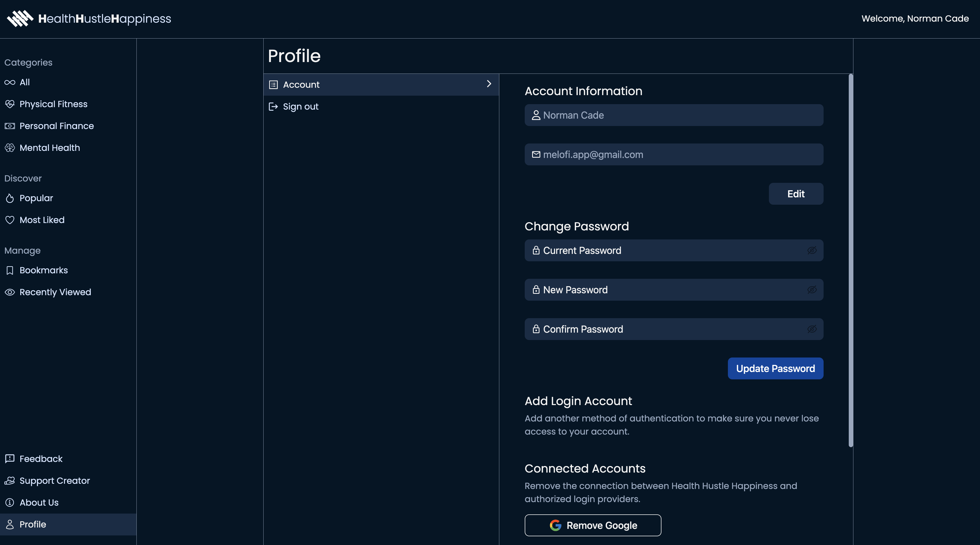Click the melofi.app@gmail.com email field
The width and height of the screenshot is (980, 545).
[x=674, y=154]
